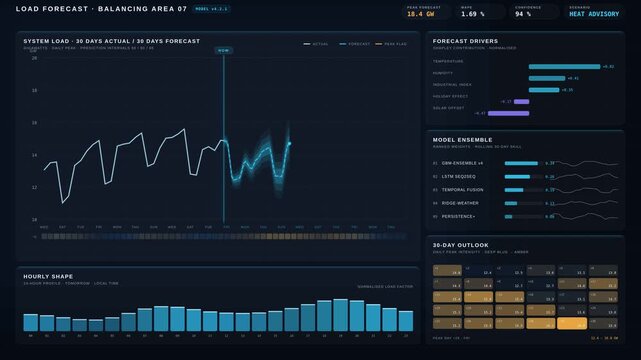Click the last Hourly Shape bar at hour 23
641x360 pixels.
(x=406, y=321)
